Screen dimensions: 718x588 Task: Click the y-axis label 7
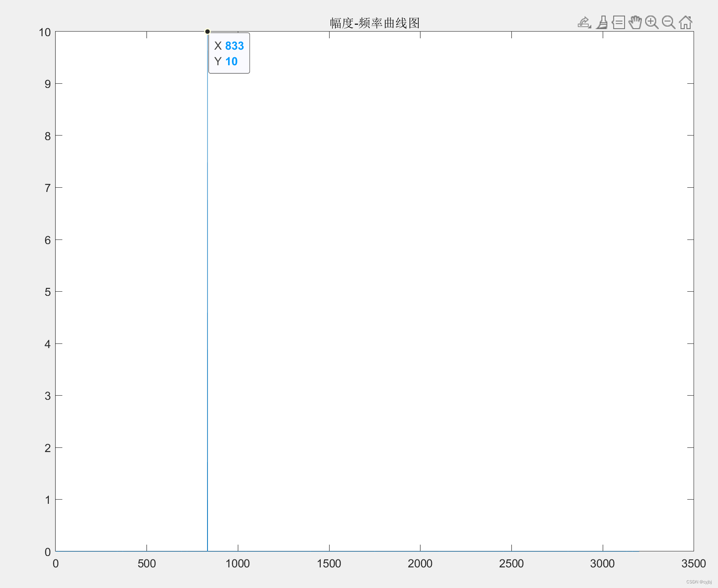48,188
